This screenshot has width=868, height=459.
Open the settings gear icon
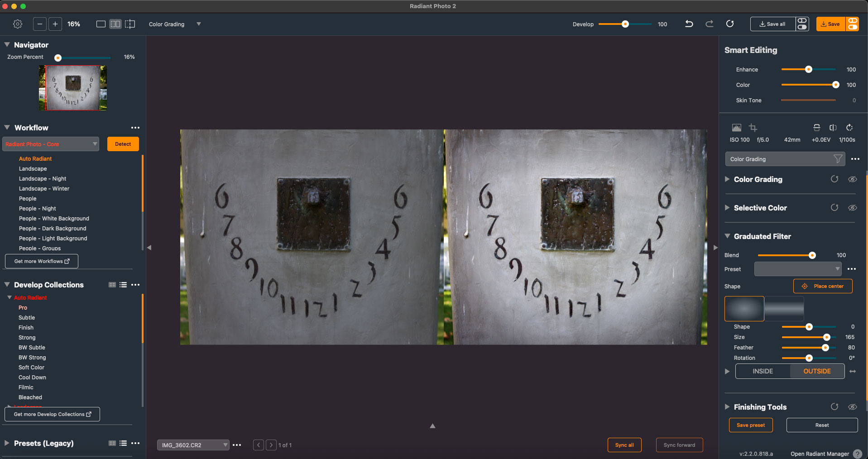tap(18, 24)
